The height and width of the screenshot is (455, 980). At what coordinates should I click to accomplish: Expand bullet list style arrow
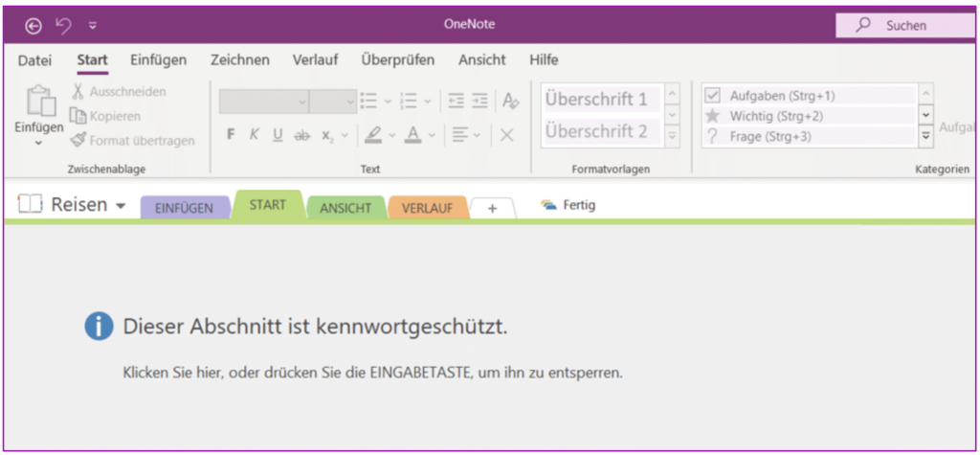coord(387,101)
